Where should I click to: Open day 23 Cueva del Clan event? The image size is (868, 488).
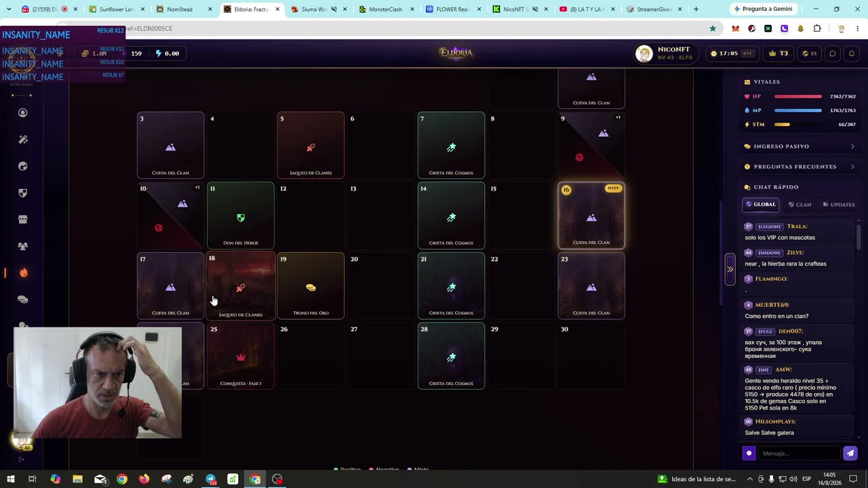point(591,285)
